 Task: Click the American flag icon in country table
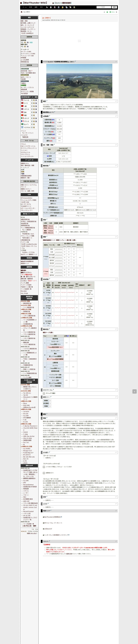(x=22, y=100)
